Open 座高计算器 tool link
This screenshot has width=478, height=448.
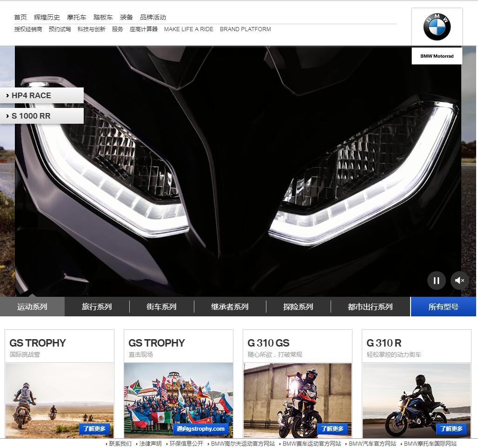(x=144, y=29)
